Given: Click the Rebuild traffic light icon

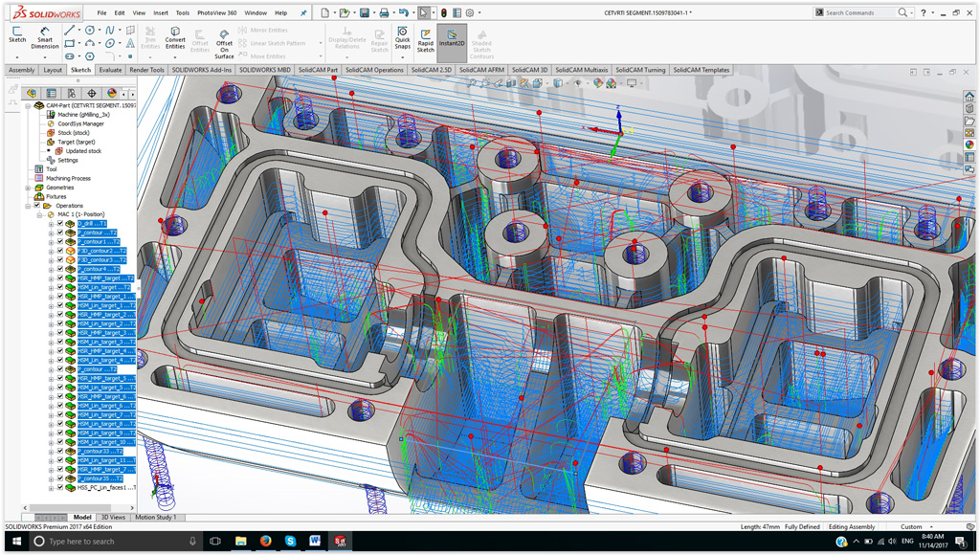Looking at the screenshot, I should coord(444,12).
